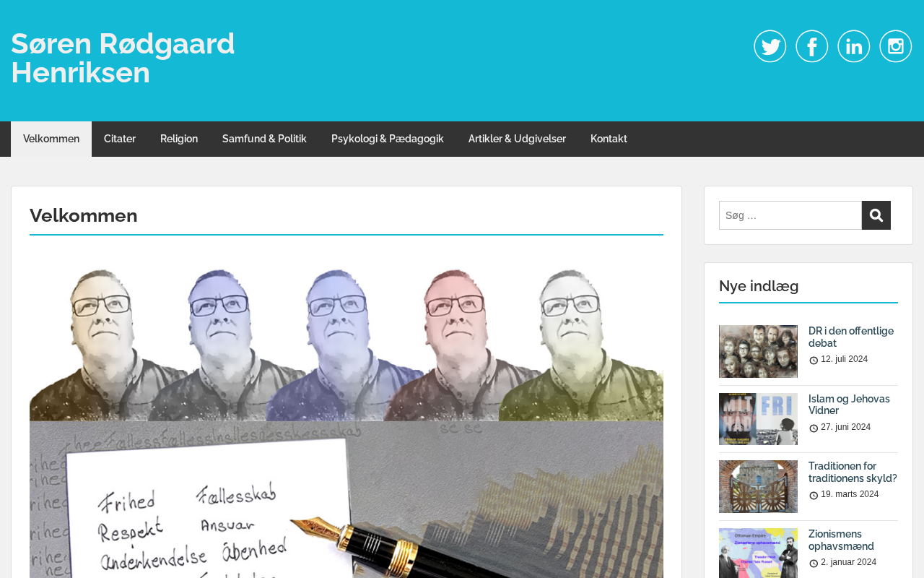This screenshot has height=578, width=924.
Task: Open the Kontakt menu item
Action: click(609, 139)
